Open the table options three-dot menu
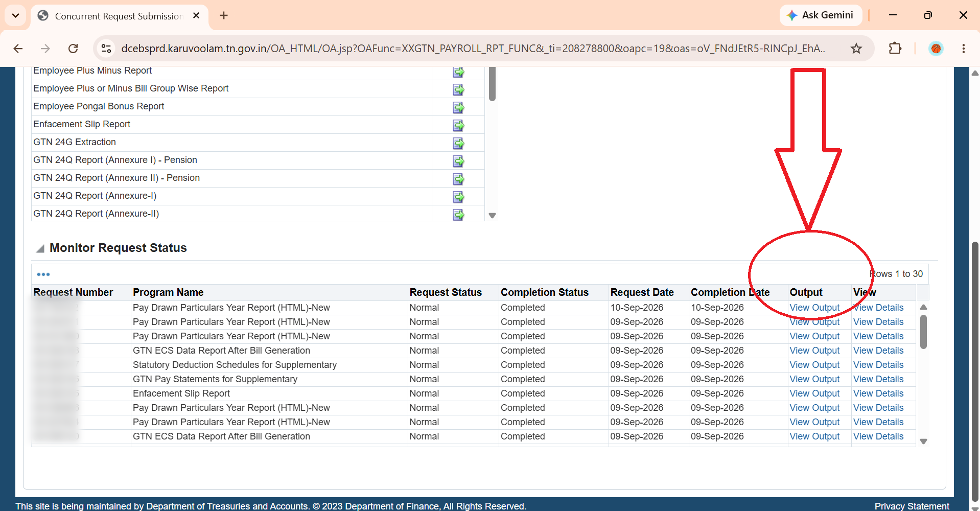Image resolution: width=980 pixels, height=511 pixels. pyautogui.click(x=43, y=274)
